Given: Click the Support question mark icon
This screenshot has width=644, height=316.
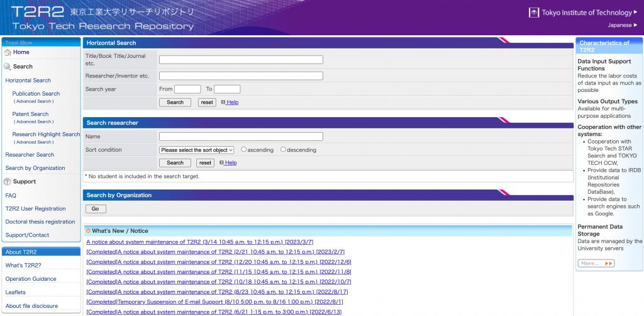Looking at the screenshot, I should pyautogui.click(x=8, y=182).
